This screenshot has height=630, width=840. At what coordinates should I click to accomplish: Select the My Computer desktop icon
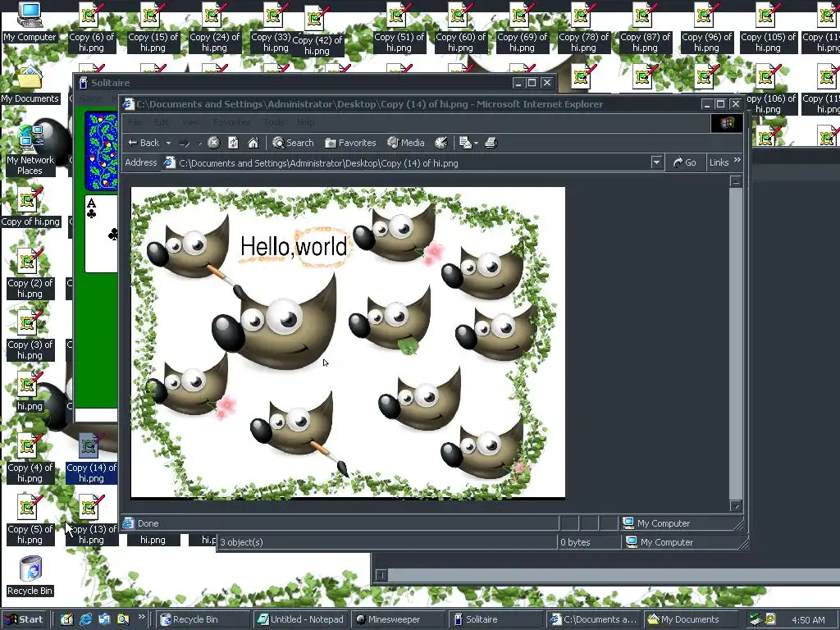point(30,22)
